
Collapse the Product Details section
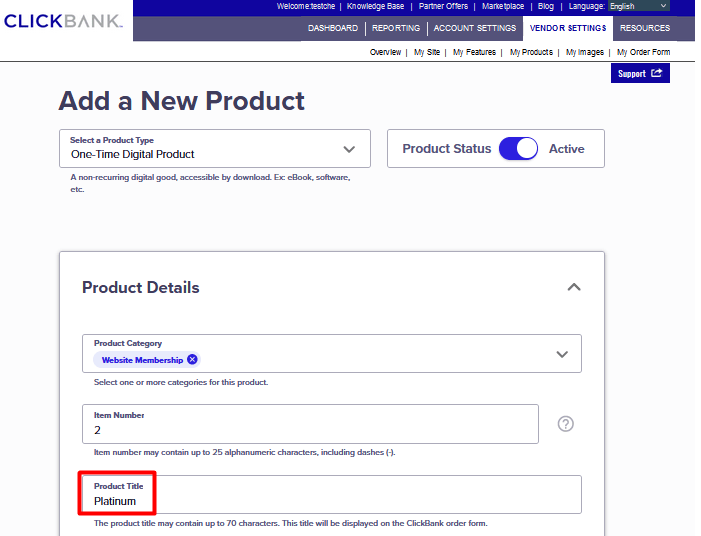[x=574, y=287]
